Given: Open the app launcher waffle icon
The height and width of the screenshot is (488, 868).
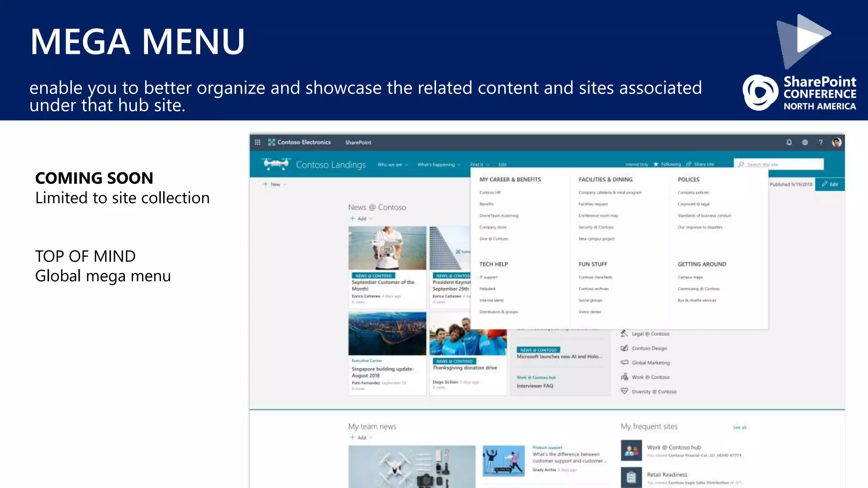Looking at the screenshot, I should (x=257, y=142).
